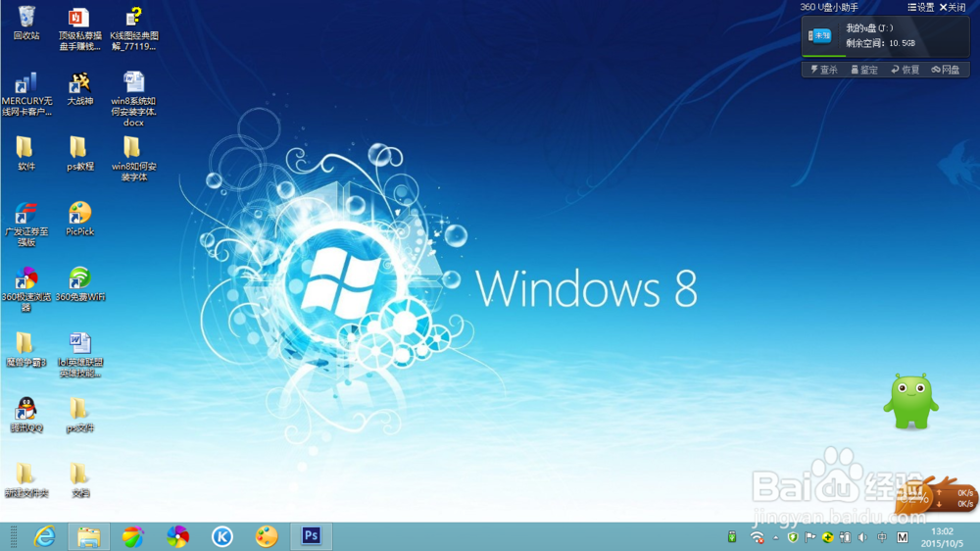
Task: Click the yellow-green plus tray icon
Action: 827,537
